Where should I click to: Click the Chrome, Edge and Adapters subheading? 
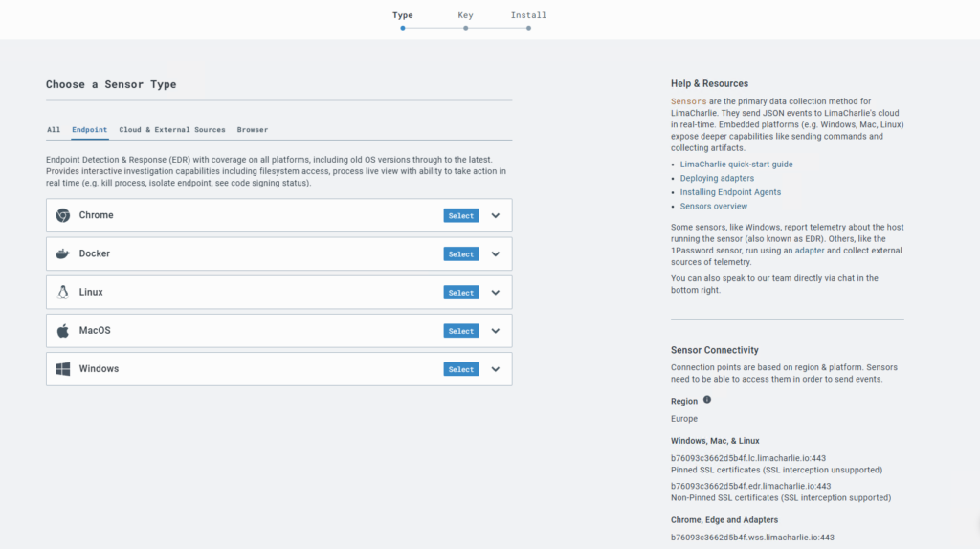pyautogui.click(x=724, y=520)
